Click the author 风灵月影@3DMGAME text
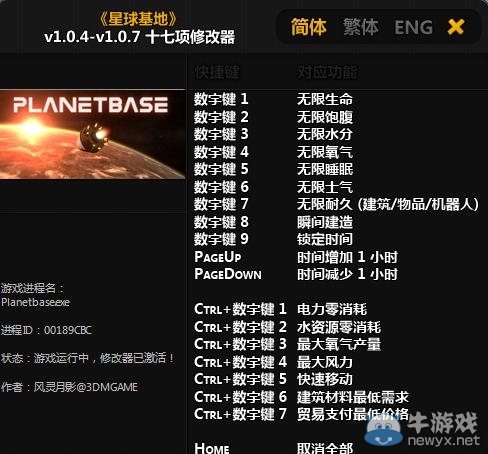 click(86, 387)
